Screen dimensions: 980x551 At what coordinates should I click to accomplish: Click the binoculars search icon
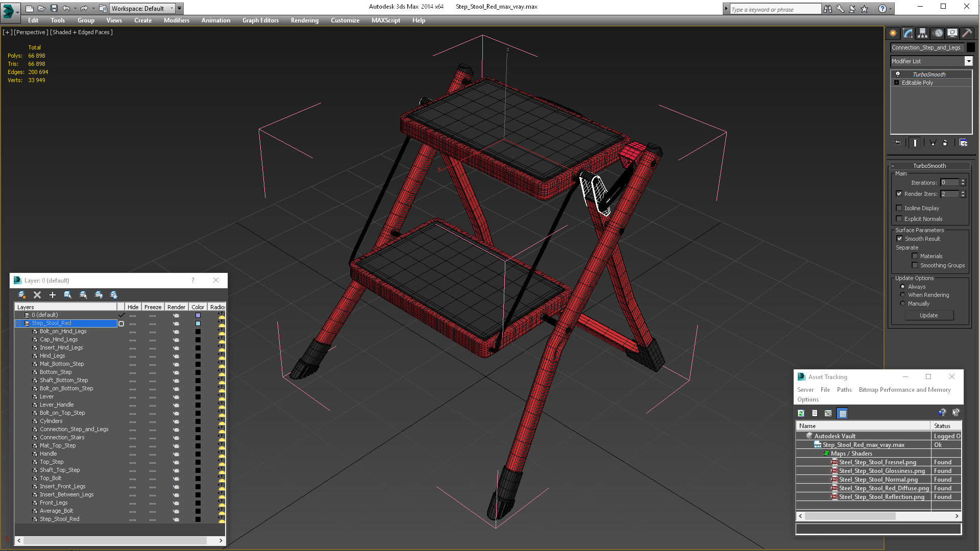click(827, 9)
